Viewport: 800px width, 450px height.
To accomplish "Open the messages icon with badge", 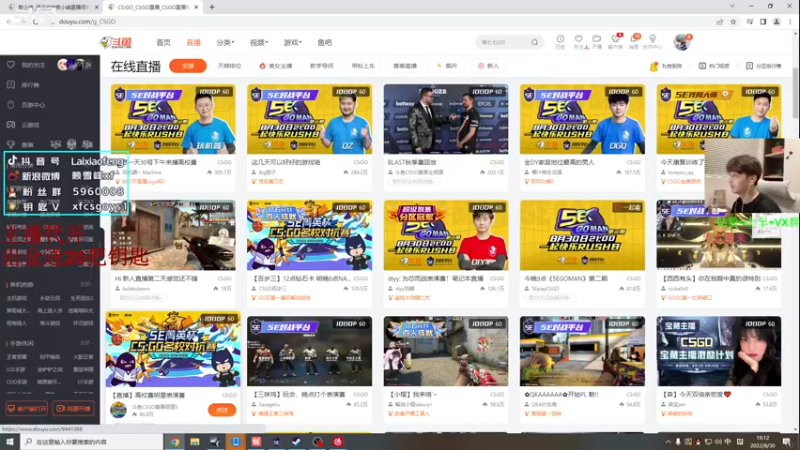I will [x=634, y=39].
